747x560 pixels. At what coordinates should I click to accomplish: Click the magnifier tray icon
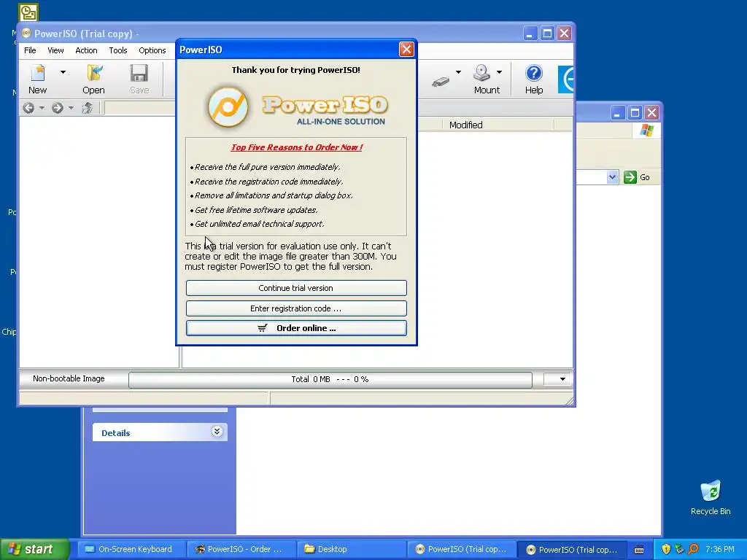(x=693, y=549)
